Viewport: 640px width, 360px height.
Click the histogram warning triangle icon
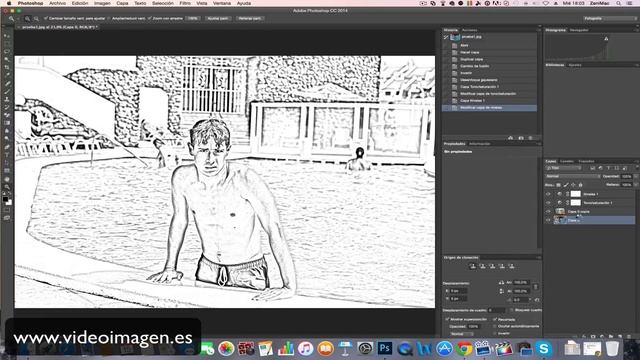tap(606, 38)
